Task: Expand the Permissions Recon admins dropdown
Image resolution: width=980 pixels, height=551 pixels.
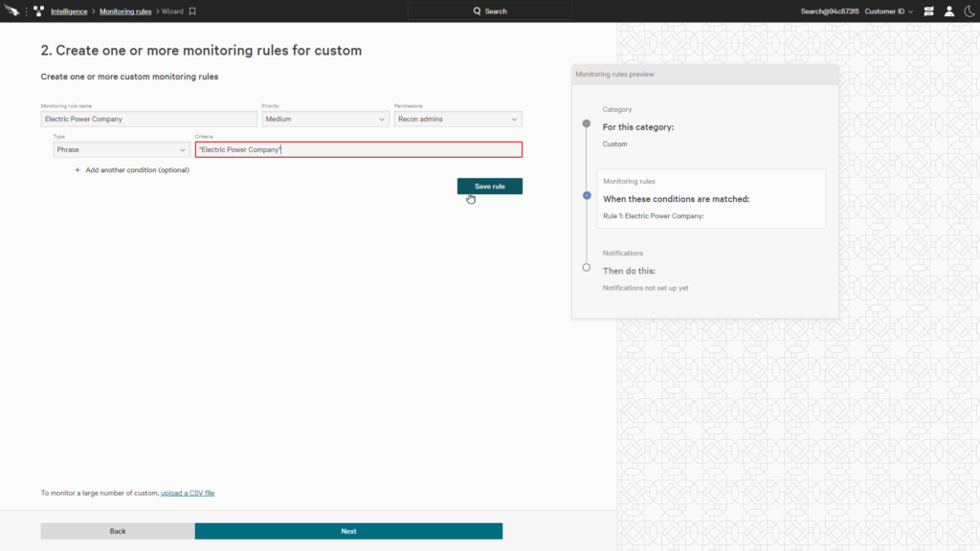Action: click(x=458, y=119)
